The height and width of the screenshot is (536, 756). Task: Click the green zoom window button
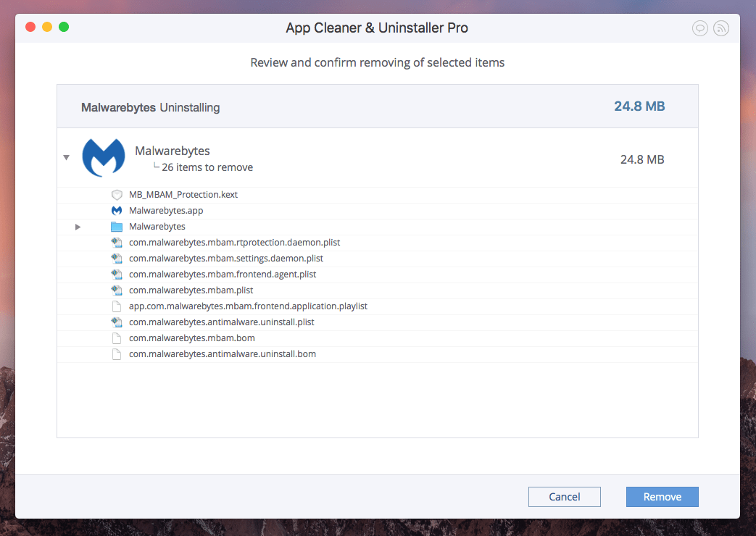[x=64, y=27]
